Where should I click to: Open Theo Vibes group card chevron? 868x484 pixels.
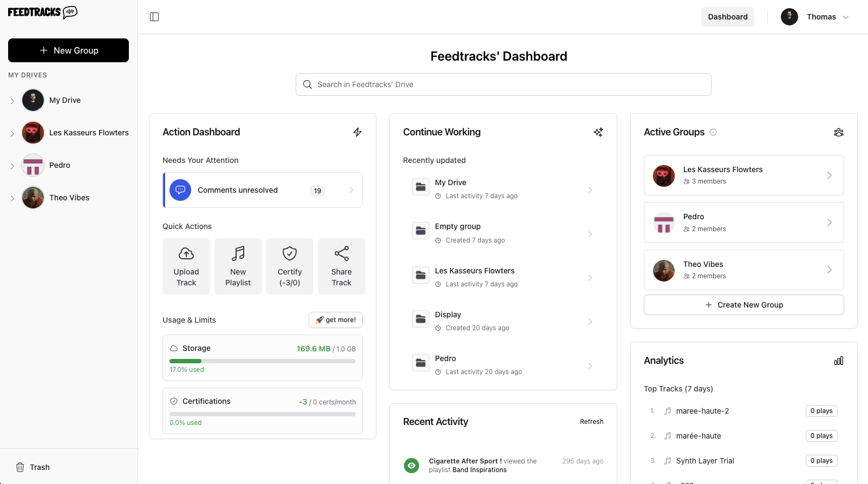[830, 270]
